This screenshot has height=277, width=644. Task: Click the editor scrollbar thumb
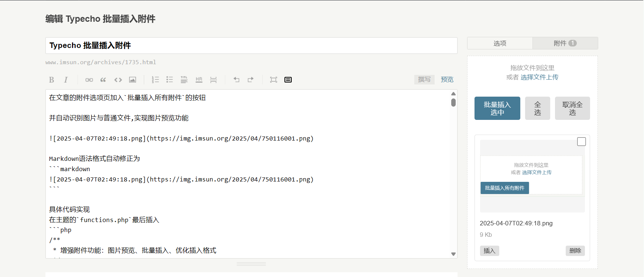click(453, 103)
